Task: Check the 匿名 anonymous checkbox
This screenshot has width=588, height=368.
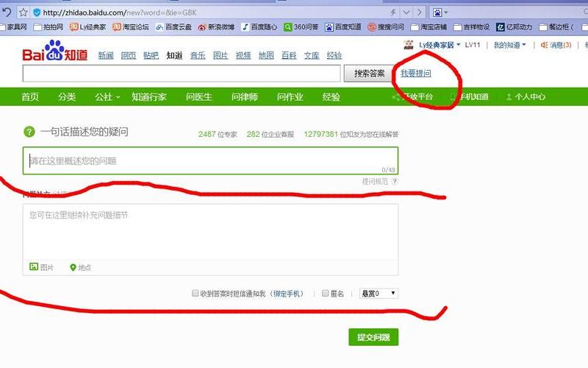Action: (326, 293)
